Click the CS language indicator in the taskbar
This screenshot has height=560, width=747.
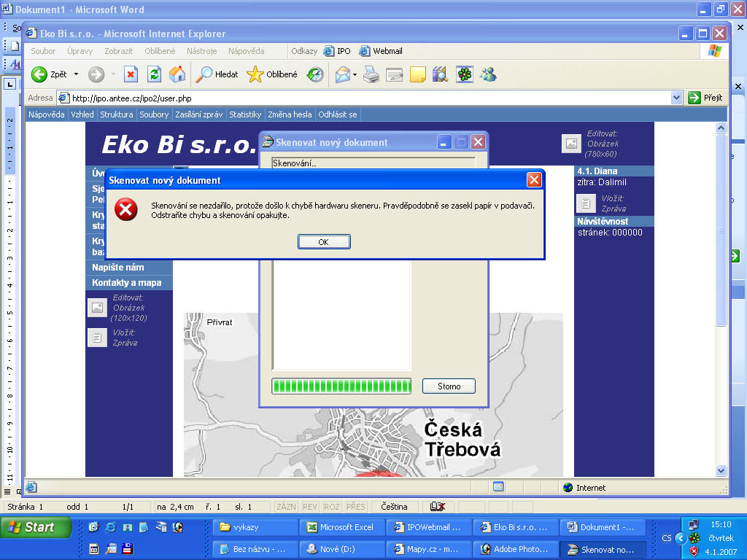point(667,538)
